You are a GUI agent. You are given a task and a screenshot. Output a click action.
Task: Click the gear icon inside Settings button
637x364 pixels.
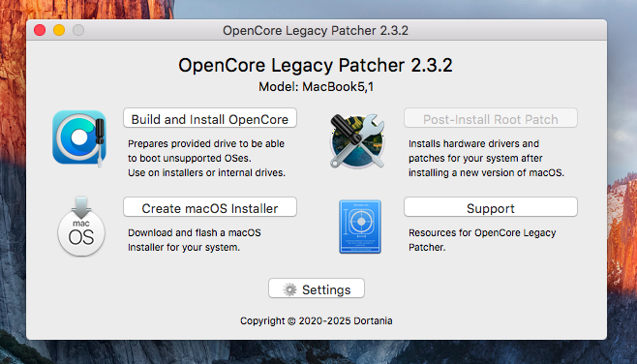click(289, 289)
